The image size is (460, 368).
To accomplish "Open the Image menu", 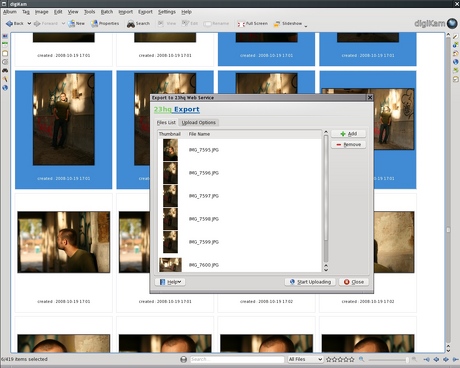I will pyautogui.click(x=42, y=12).
